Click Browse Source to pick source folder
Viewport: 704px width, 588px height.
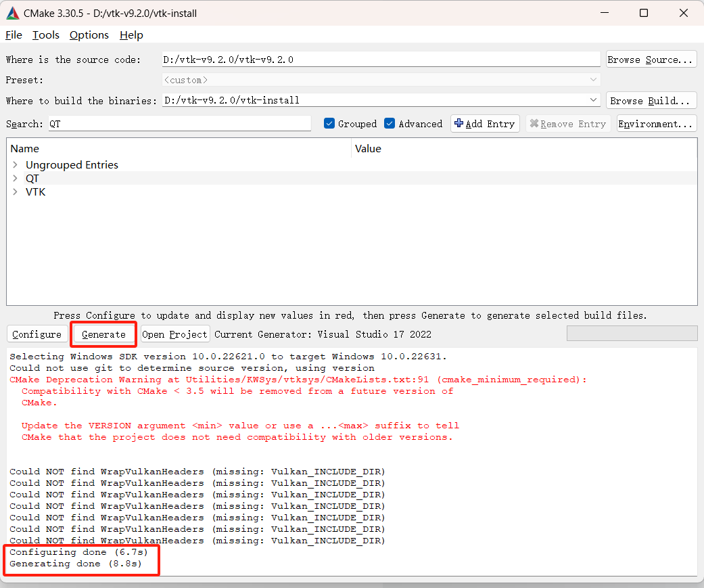pos(650,59)
